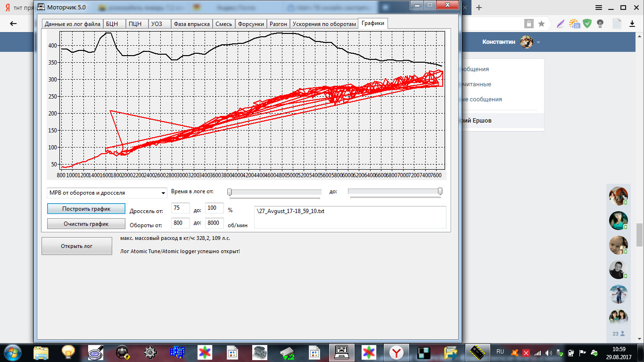644x362 pixels.
Task: Click the lock icon in the address bar
Action: [529, 24]
